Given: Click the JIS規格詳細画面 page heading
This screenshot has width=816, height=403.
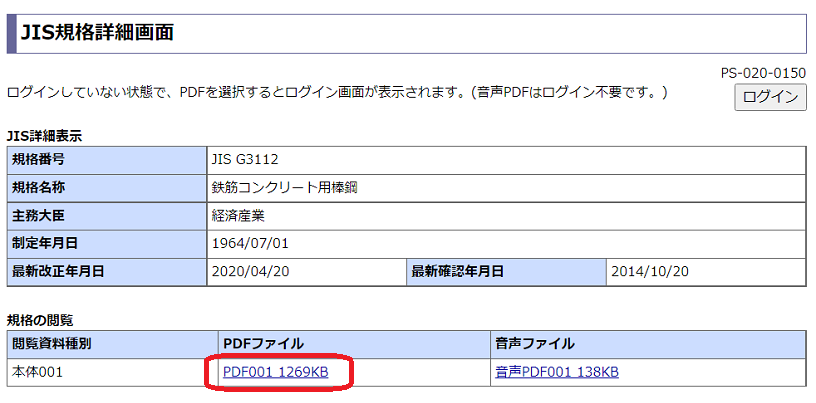Looking at the screenshot, I should pos(98,32).
